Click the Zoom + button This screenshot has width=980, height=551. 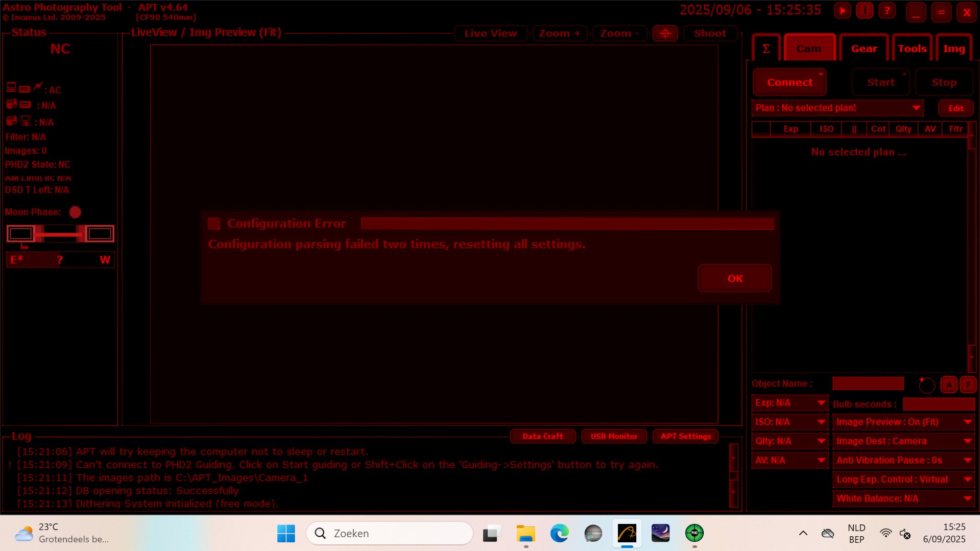[560, 33]
